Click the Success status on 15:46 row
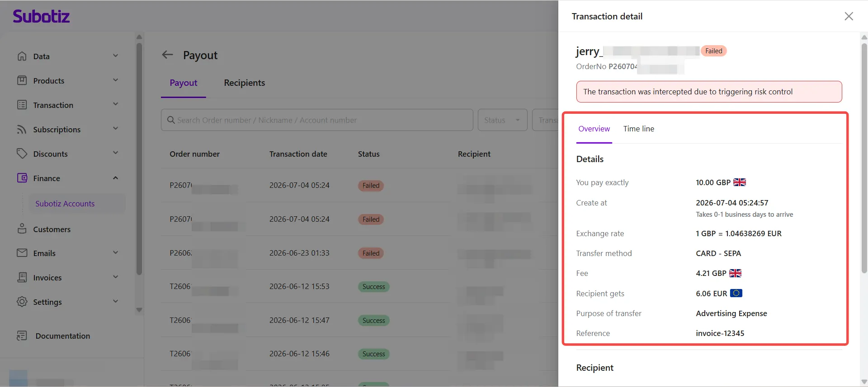Image resolution: width=868 pixels, height=387 pixels. (373, 354)
